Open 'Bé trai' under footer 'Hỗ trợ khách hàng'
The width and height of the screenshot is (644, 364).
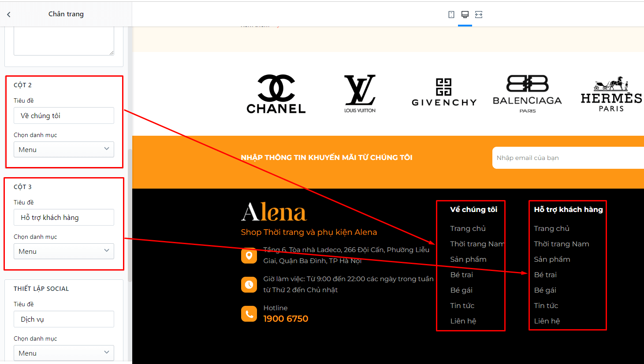pyautogui.click(x=545, y=275)
